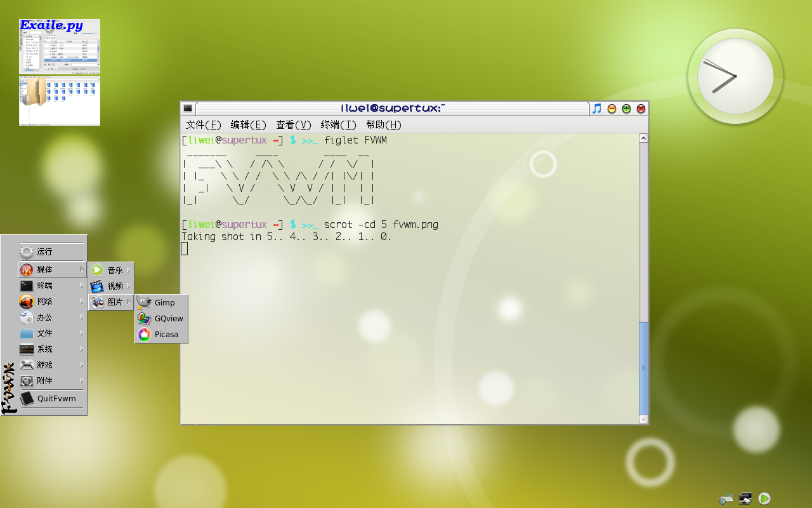Open the file manager window thumbnail
This screenshot has width=812, height=508.
(x=60, y=101)
